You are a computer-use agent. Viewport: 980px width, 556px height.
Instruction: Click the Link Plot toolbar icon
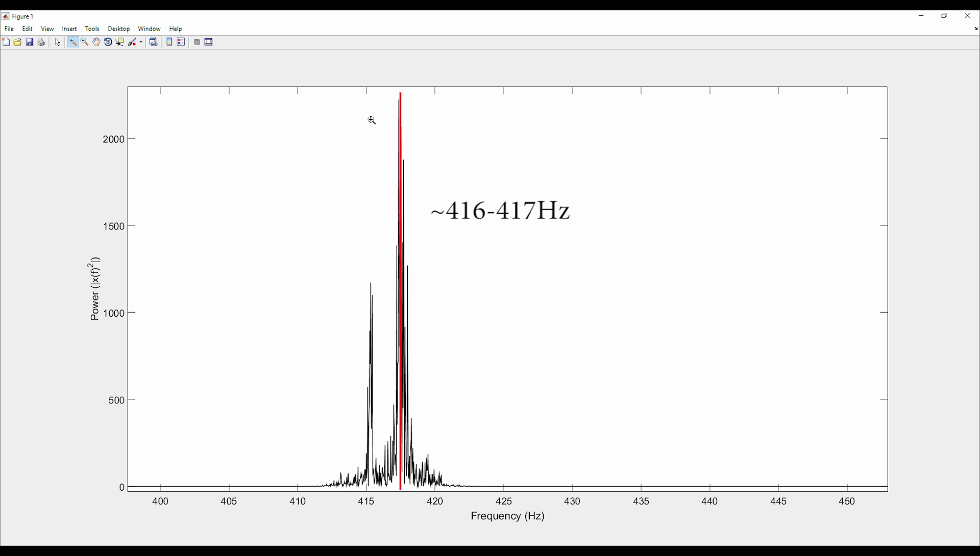point(153,42)
